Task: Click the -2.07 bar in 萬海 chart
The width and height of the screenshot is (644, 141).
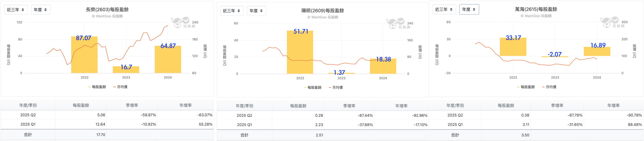Action: [x=555, y=57]
